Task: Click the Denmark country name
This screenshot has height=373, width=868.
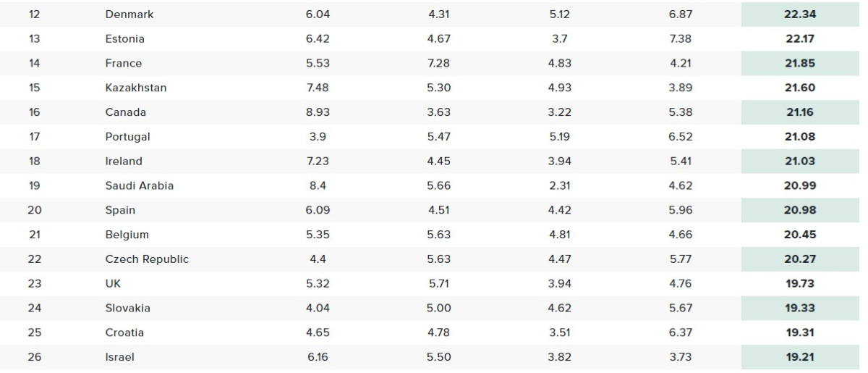Action: click(x=129, y=14)
